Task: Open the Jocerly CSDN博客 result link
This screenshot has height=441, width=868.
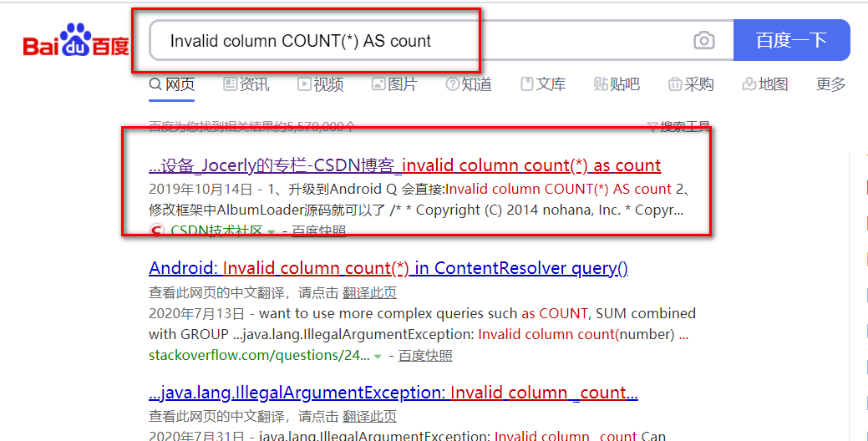Action: click(x=404, y=165)
